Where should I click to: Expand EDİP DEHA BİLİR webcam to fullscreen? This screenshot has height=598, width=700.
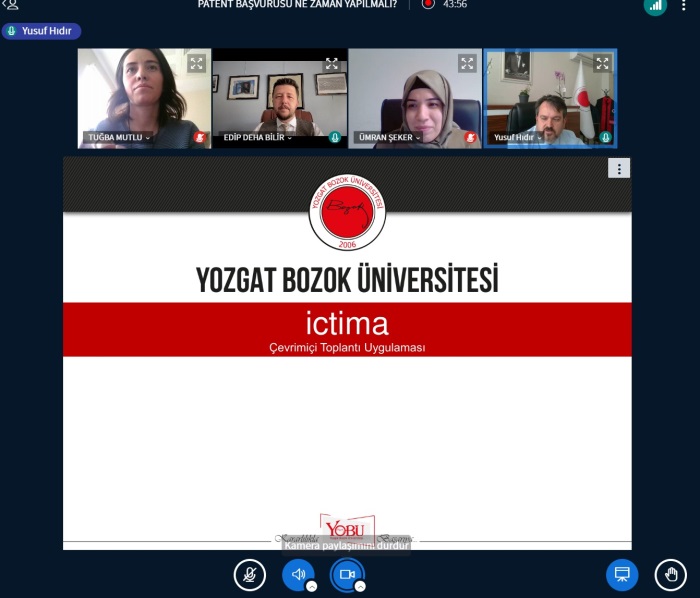click(332, 63)
